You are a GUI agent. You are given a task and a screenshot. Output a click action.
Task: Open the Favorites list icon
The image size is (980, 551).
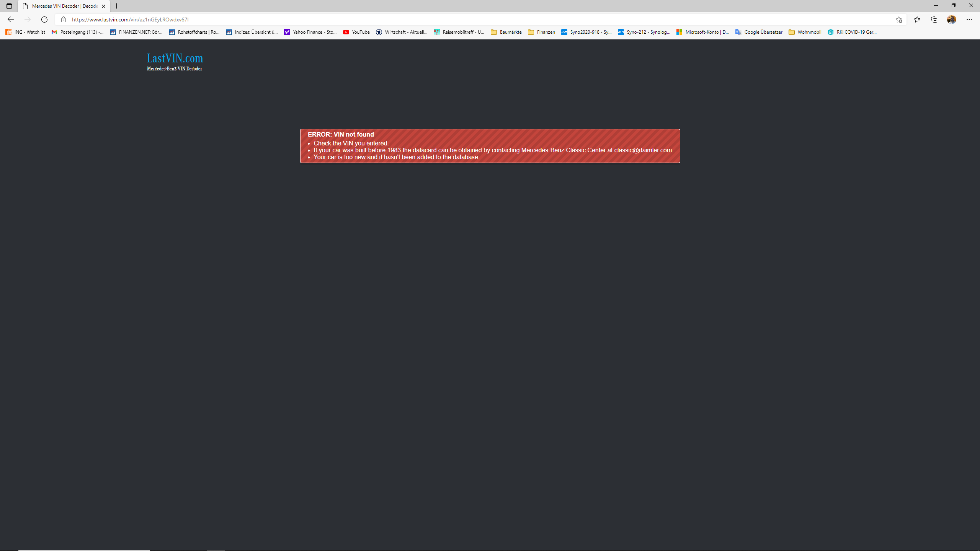click(x=917, y=20)
